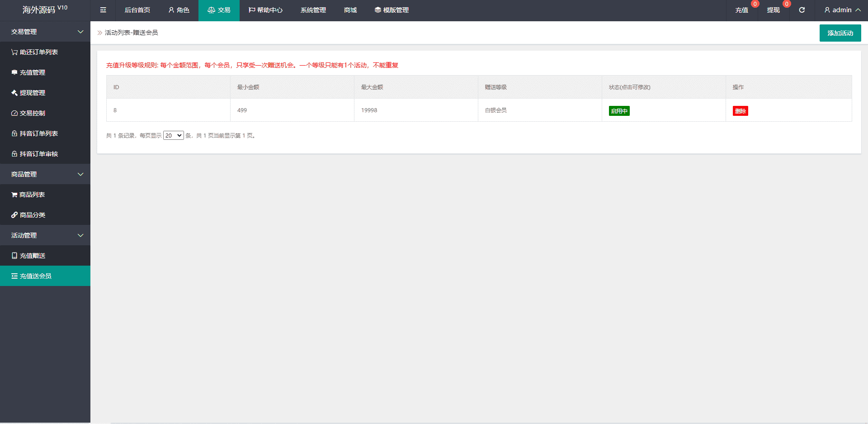Click the admin user icon
The image size is (868, 424).
827,10
